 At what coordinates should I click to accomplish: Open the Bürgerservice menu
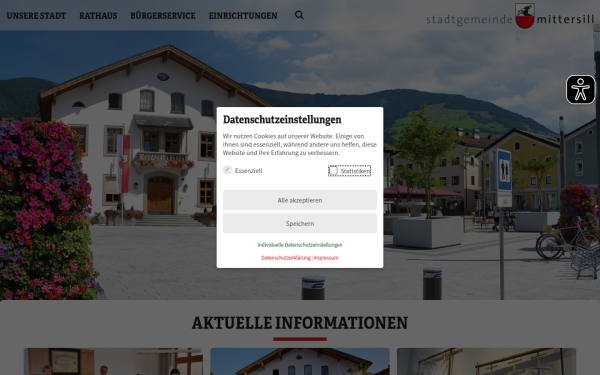coord(163,16)
